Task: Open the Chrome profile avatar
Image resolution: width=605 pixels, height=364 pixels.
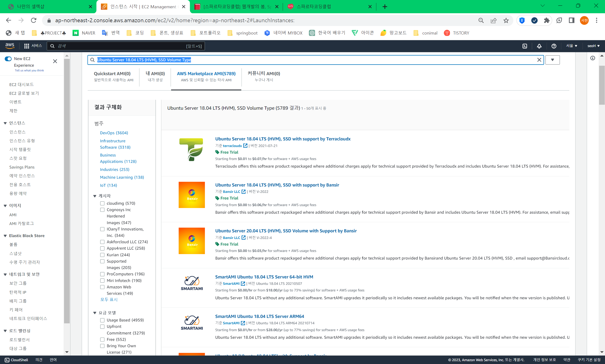Action: click(584, 21)
